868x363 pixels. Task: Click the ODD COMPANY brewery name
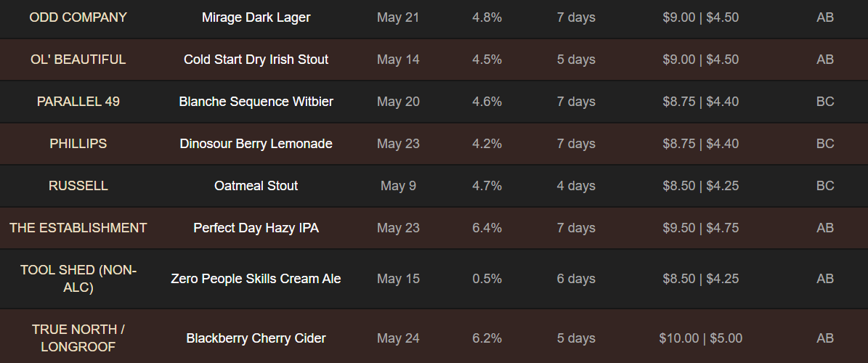pos(78,17)
